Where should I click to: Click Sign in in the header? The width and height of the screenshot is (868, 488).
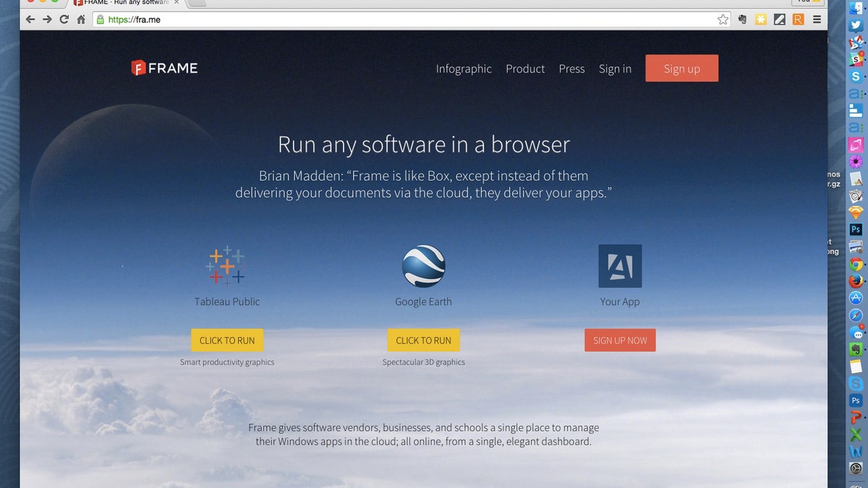pyautogui.click(x=615, y=69)
